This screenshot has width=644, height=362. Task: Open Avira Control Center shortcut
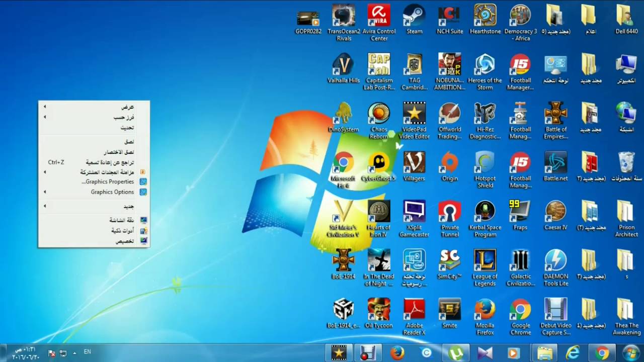pos(379,23)
